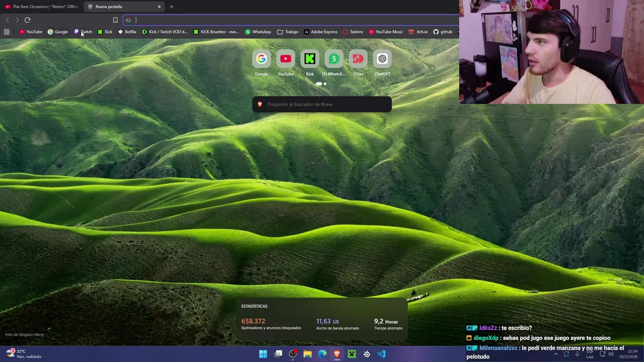Open a new tab with the plus button
This screenshot has height=362, width=644.
coord(172,7)
